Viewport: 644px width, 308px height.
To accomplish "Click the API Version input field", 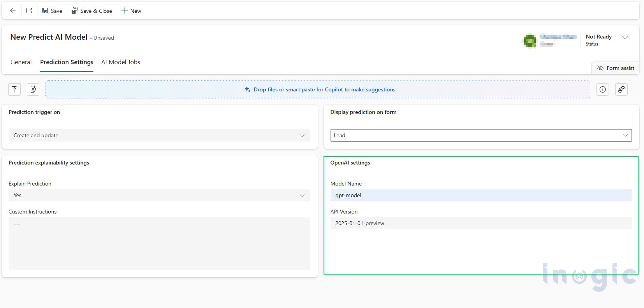I will 481,223.
